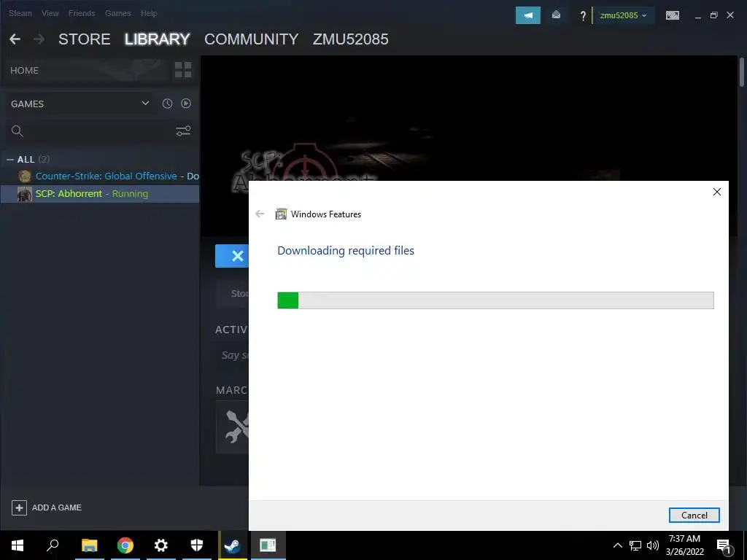Image resolution: width=747 pixels, height=560 pixels.
Task: Click the plus icon for Add a Game
Action: pyautogui.click(x=19, y=507)
